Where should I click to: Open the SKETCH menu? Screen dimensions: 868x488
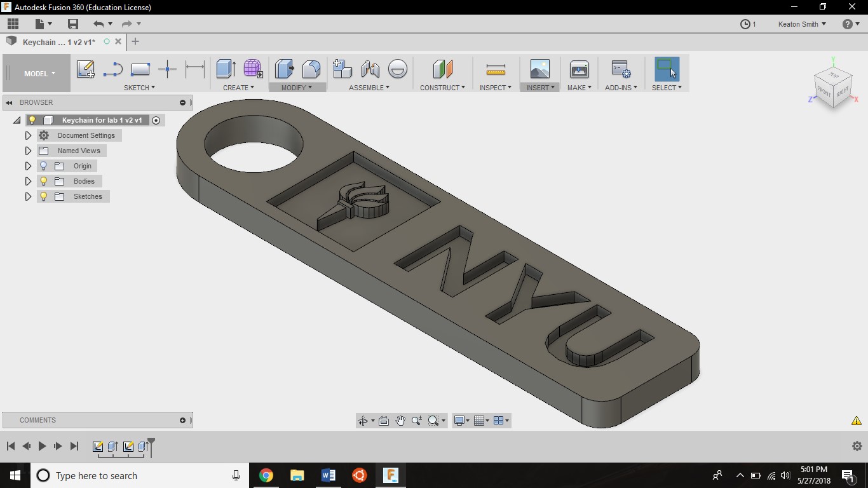(139, 88)
